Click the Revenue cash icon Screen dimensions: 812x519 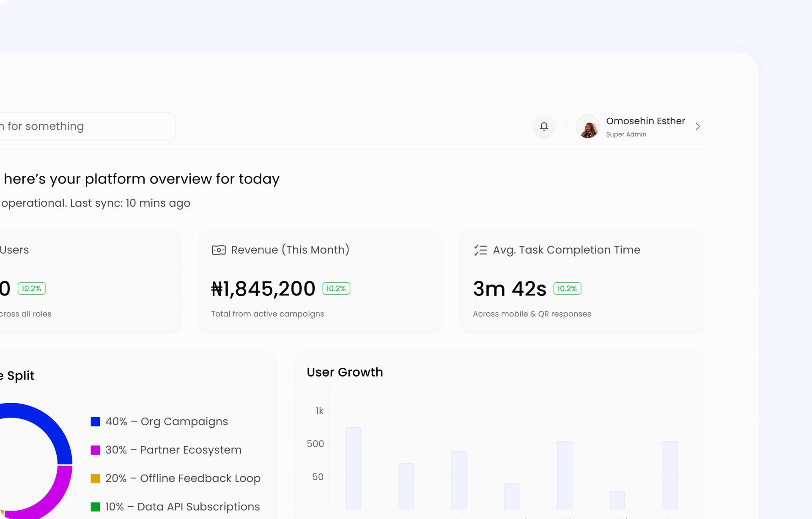click(x=219, y=250)
